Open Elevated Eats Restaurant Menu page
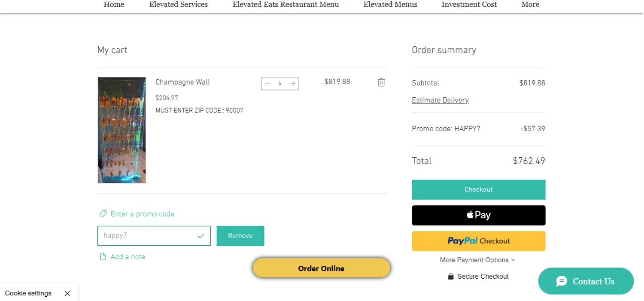The image size is (644, 301). [286, 5]
